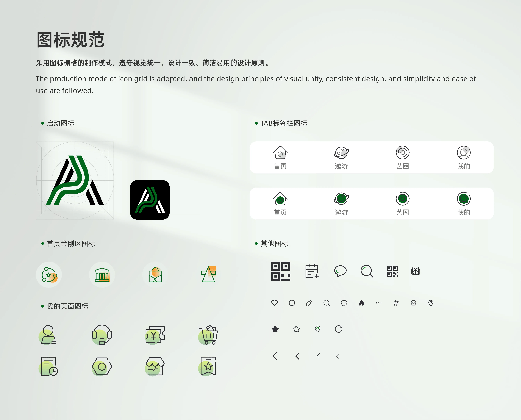Click the flame hot topics icon
The width and height of the screenshot is (521, 420).
(361, 303)
